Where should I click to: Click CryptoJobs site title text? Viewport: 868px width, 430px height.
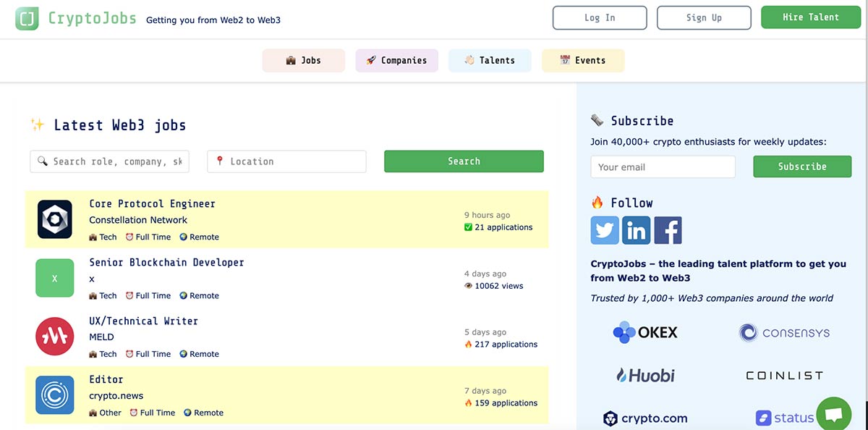click(x=92, y=18)
